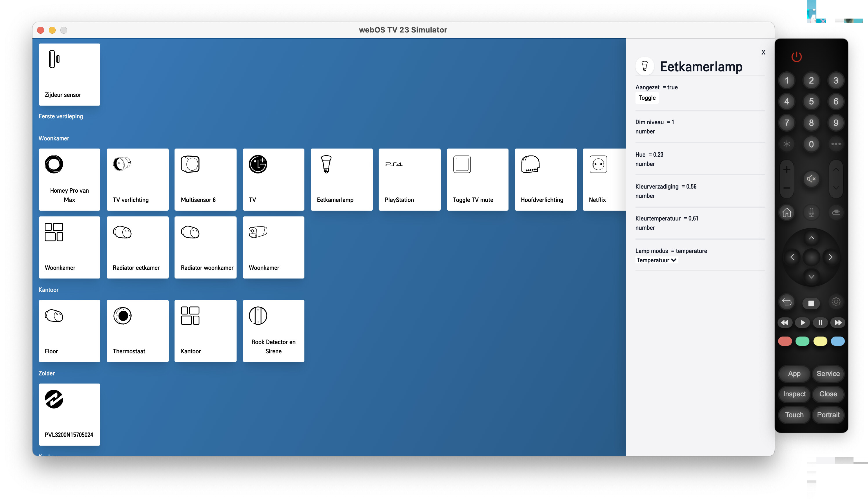Click the mute speaker icon on remote
This screenshot has width=868, height=499.
tap(811, 178)
